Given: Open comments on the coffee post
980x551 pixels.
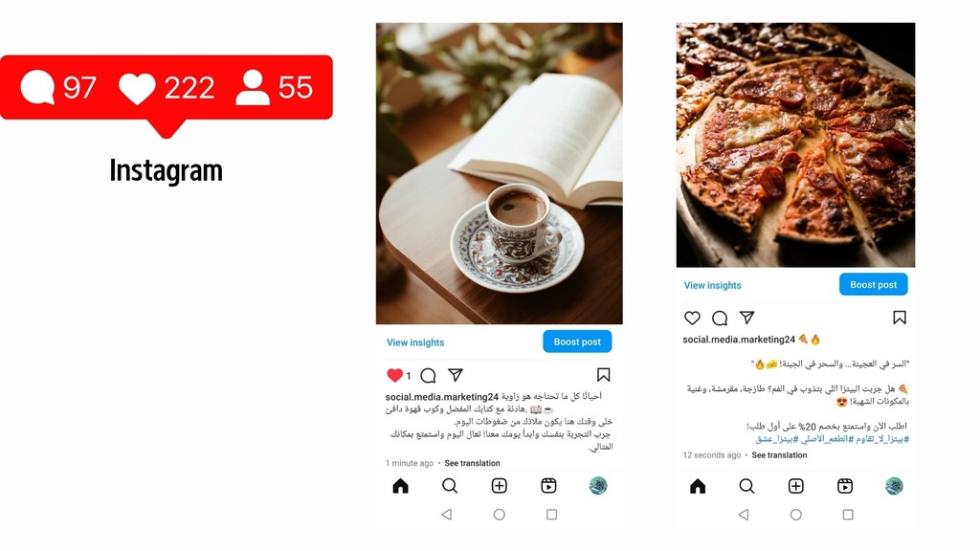Looking at the screenshot, I should (x=428, y=375).
